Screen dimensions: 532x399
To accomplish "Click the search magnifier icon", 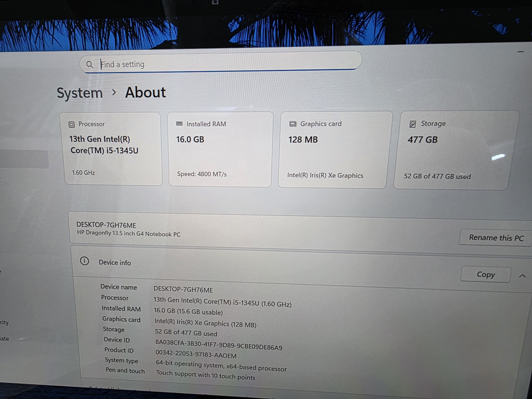I will pyautogui.click(x=89, y=64).
